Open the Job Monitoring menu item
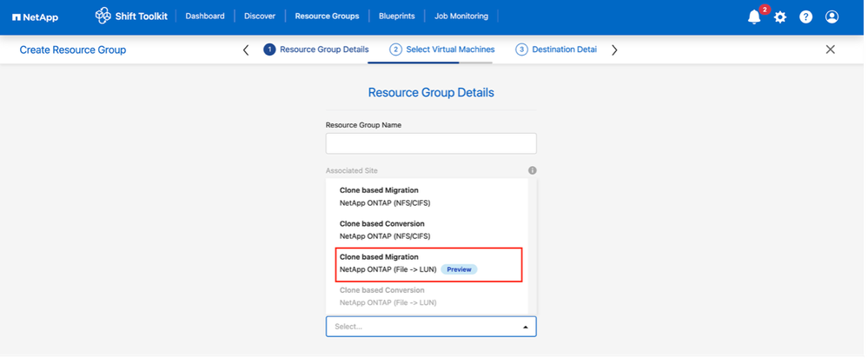Image resolution: width=868 pixels, height=358 pixels. click(461, 16)
